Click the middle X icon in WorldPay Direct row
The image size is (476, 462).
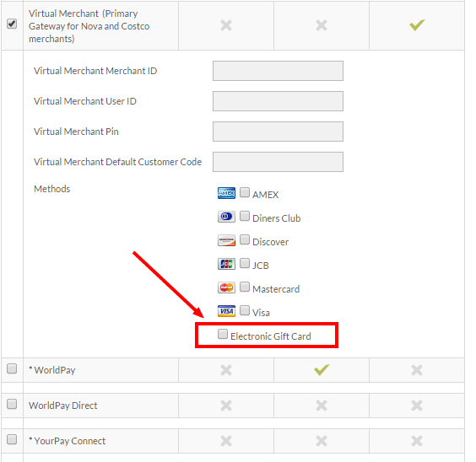point(322,406)
